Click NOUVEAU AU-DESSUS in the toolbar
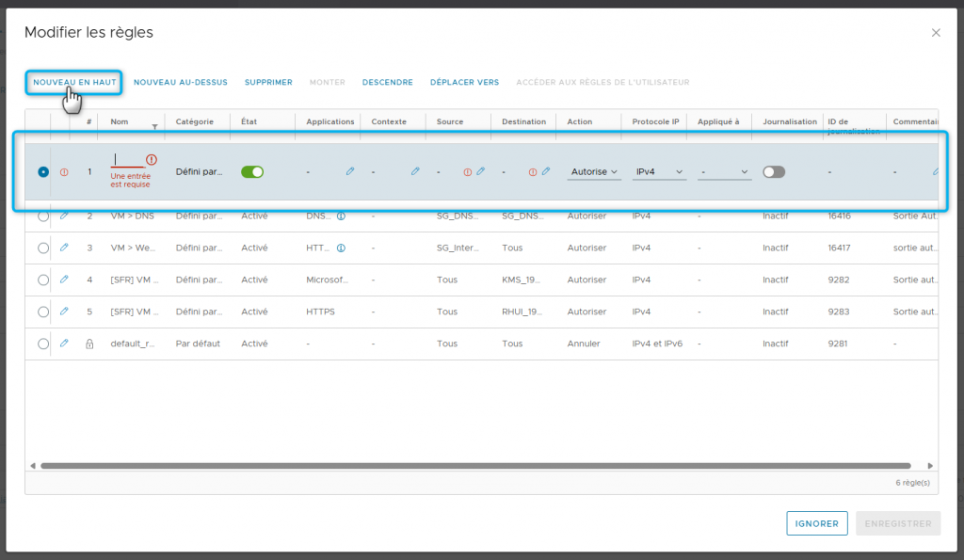This screenshot has width=964, height=560. point(181,83)
